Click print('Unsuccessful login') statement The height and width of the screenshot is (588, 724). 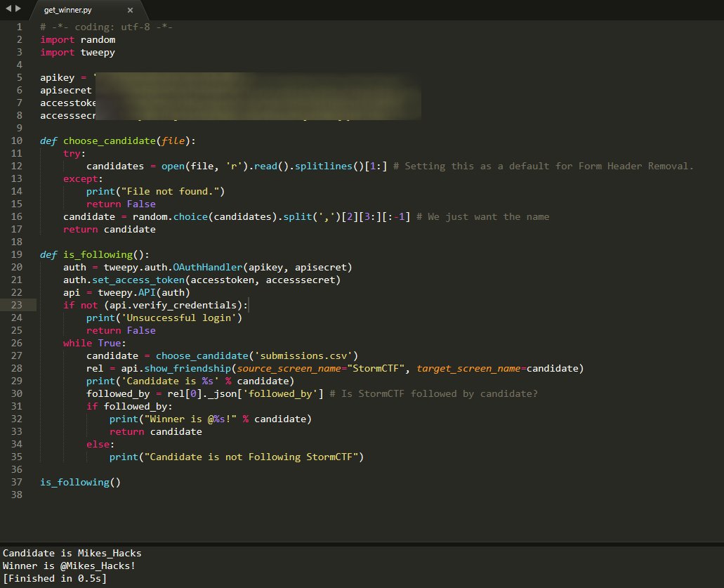164,318
